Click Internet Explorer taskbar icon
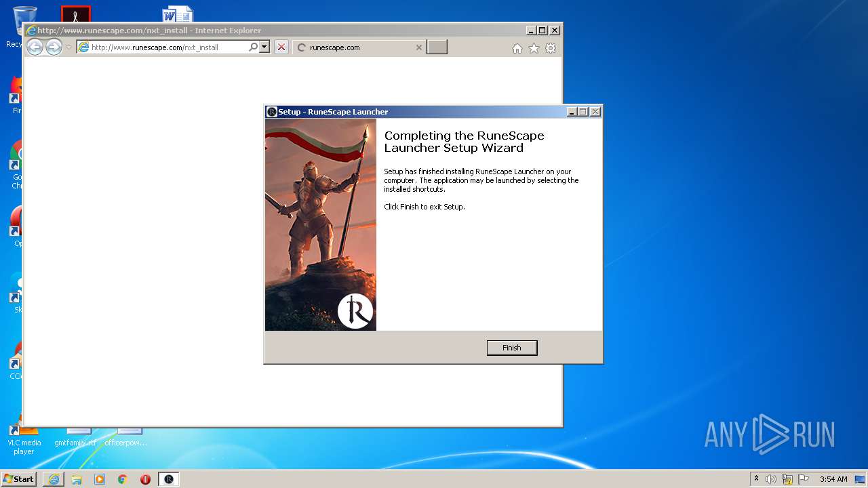 54,479
